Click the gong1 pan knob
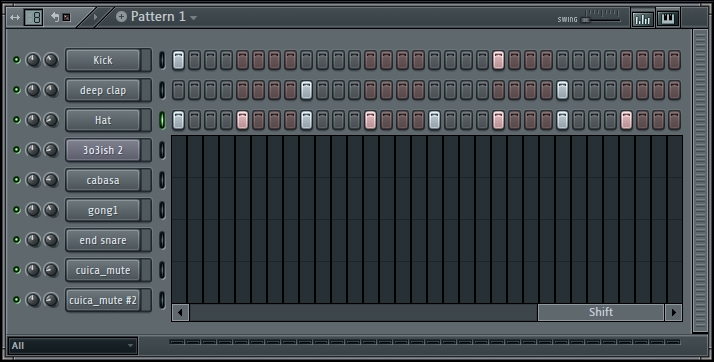The height and width of the screenshot is (362, 714). [33, 210]
